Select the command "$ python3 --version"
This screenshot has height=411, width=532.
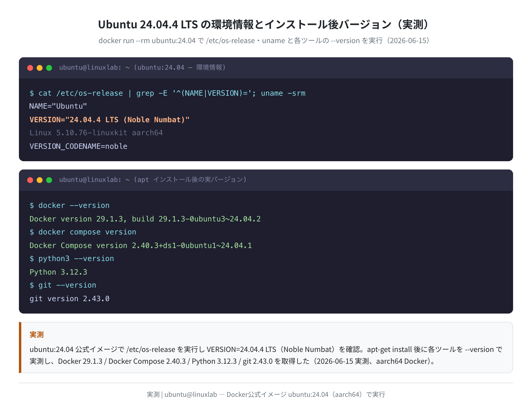click(72, 259)
